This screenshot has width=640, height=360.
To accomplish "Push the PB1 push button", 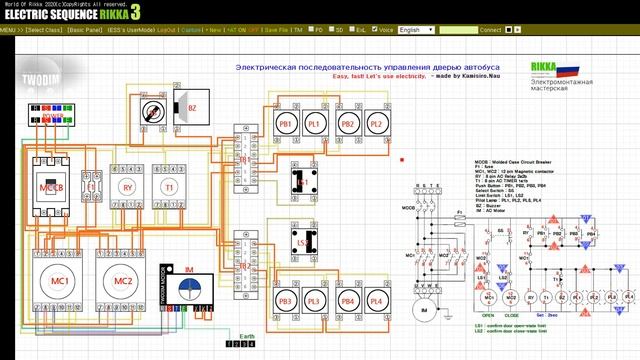I will 286,124.
